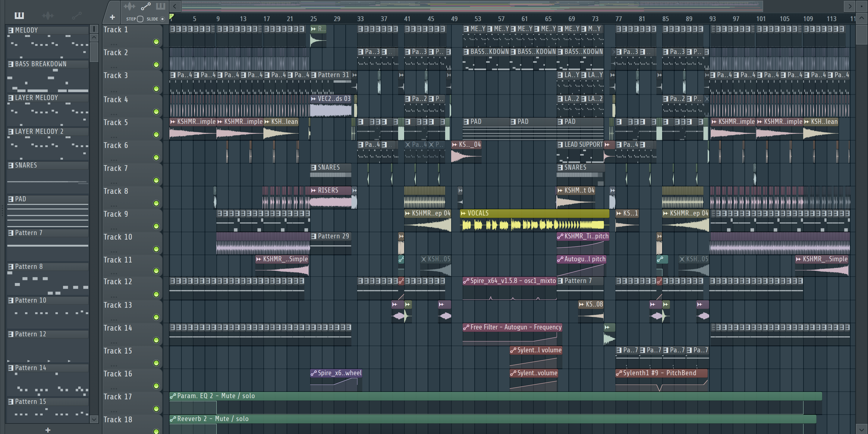Show audio clips in the picker panel
The width and height of the screenshot is (868, 434).
point(48,15)
